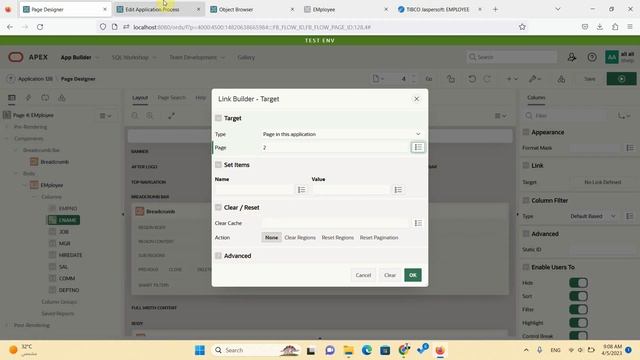This screenshot has width=640, height=360.
Task: Click the Set Items Value field
Action: 350,190
